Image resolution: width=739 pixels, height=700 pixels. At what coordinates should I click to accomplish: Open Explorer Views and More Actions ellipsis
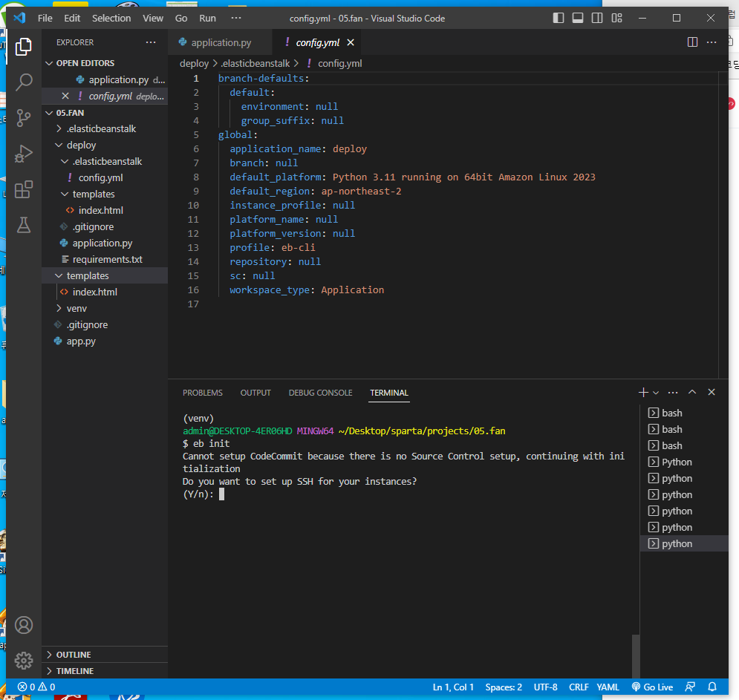[x=151, y=42]
